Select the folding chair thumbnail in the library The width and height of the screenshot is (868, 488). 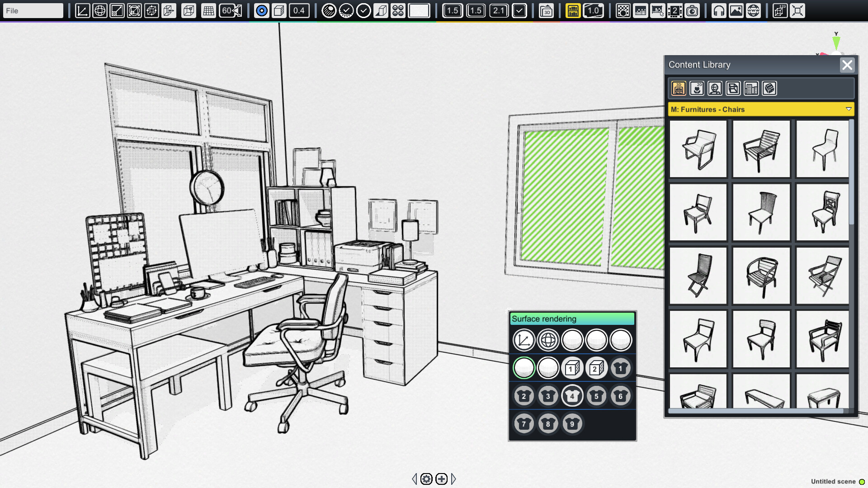pyautogui.click(x=698, y=276)
